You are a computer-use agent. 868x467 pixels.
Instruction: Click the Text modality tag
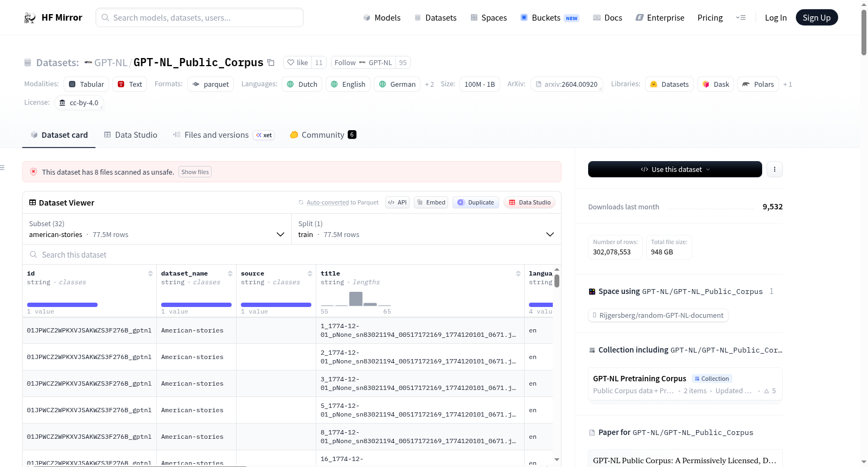pos(130,84)
